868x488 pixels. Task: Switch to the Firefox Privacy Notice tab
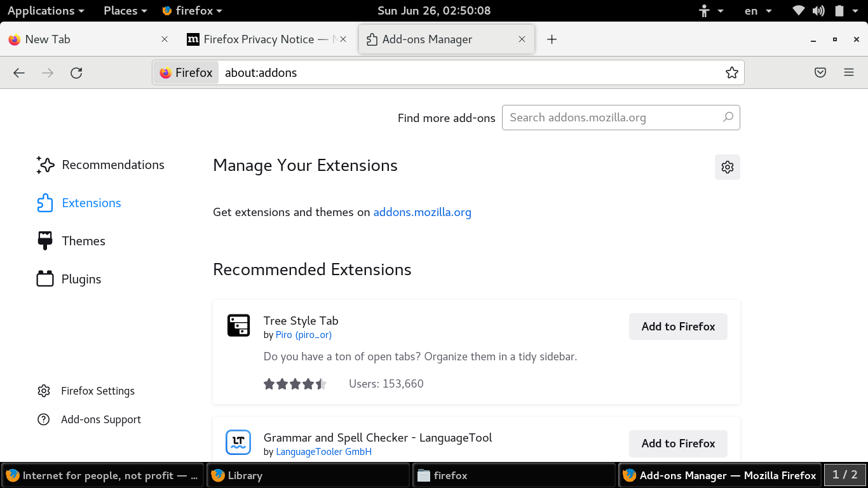pyautogui.click(x=267, y=39)
